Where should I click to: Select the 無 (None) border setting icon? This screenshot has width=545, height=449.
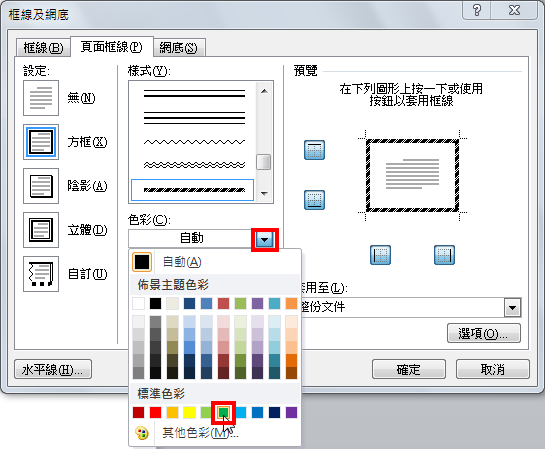click(x=41, y=98)
